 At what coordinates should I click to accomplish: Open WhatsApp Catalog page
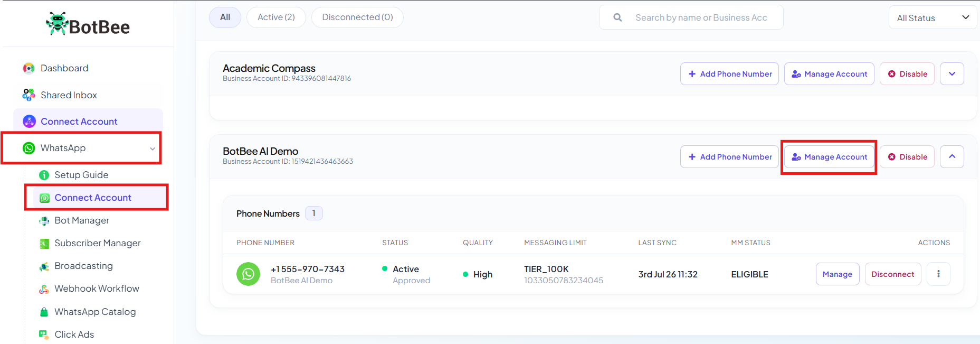pyautogui.click(x=95, y=312)
